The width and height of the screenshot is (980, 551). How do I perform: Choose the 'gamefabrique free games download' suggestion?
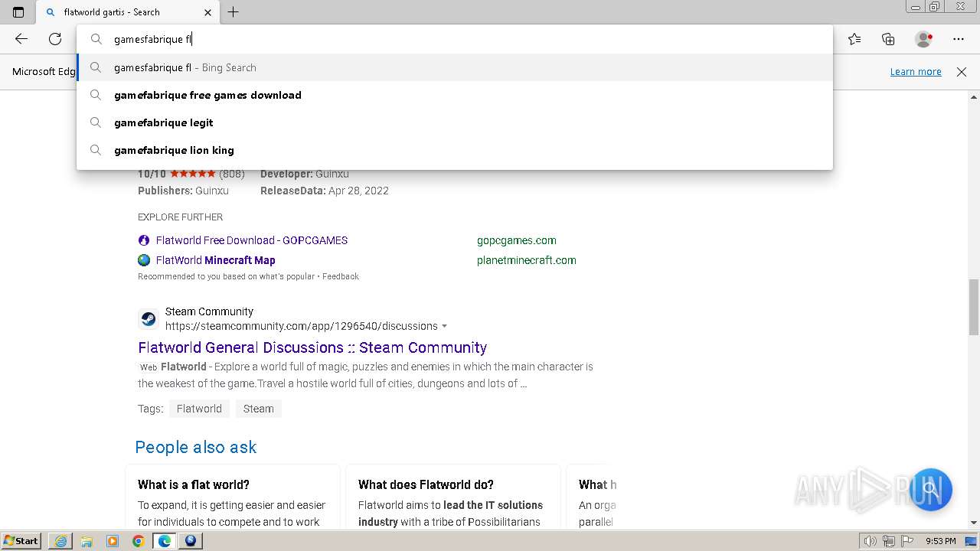point(455,95)
